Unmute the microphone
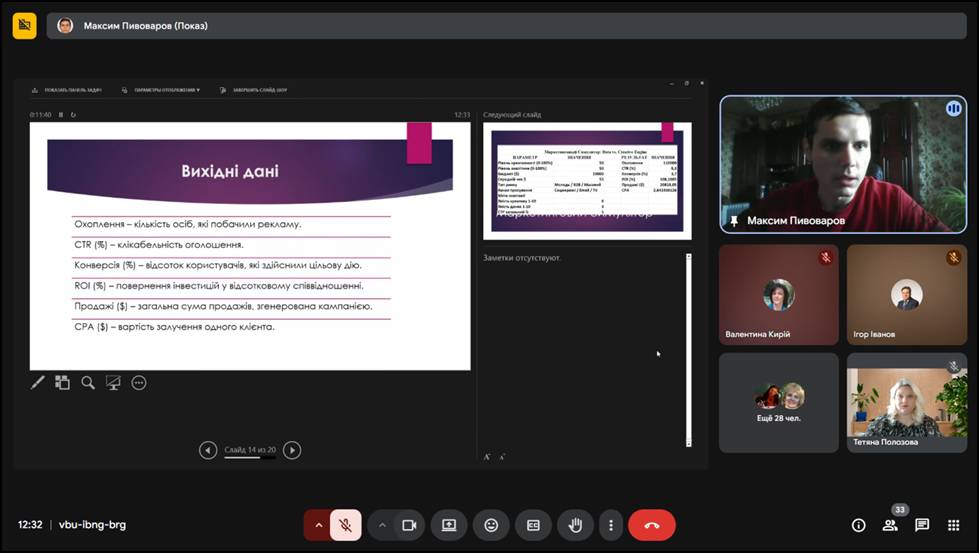 coord(345,525)
